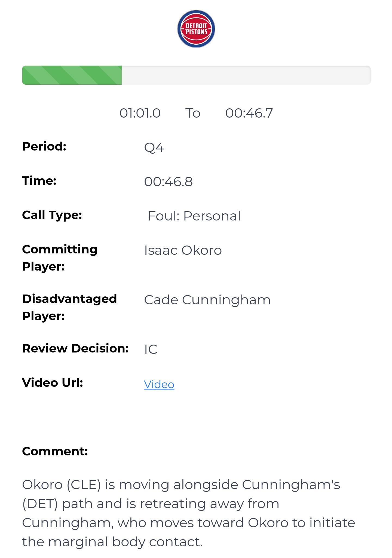Click the Period label
392x558 pixels.
click(x=44, y=146)
